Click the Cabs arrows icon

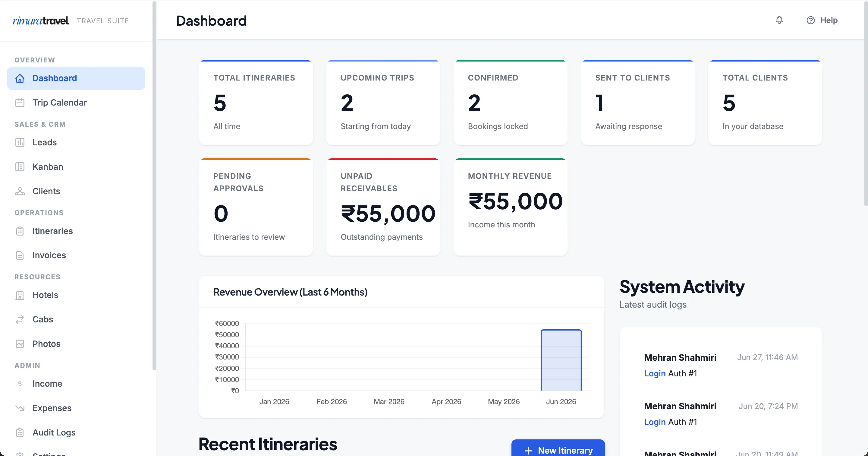[20, 319]
